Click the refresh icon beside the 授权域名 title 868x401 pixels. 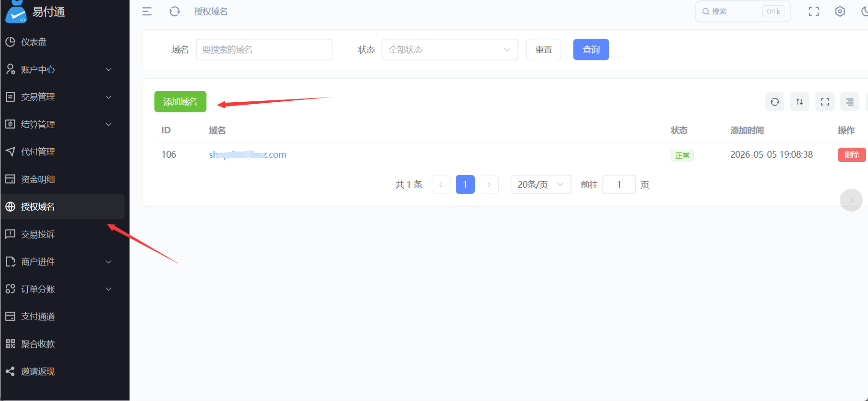175,11
